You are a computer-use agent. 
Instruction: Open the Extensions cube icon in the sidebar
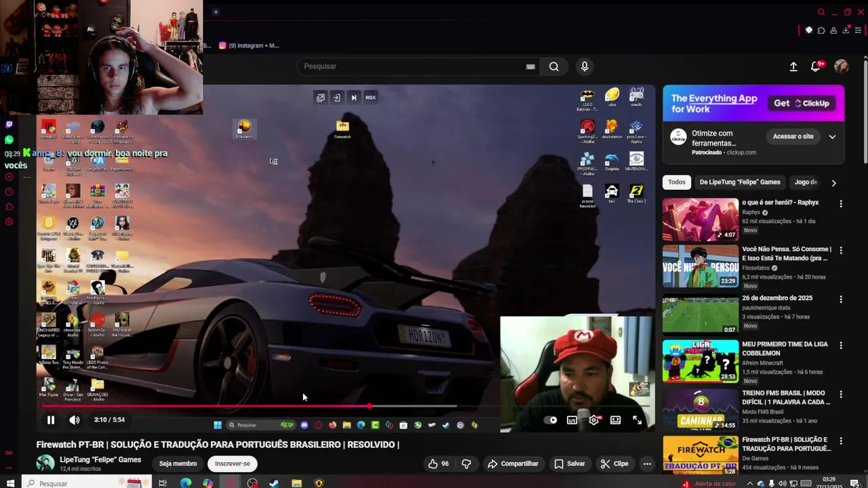click(x=9, y=207)
